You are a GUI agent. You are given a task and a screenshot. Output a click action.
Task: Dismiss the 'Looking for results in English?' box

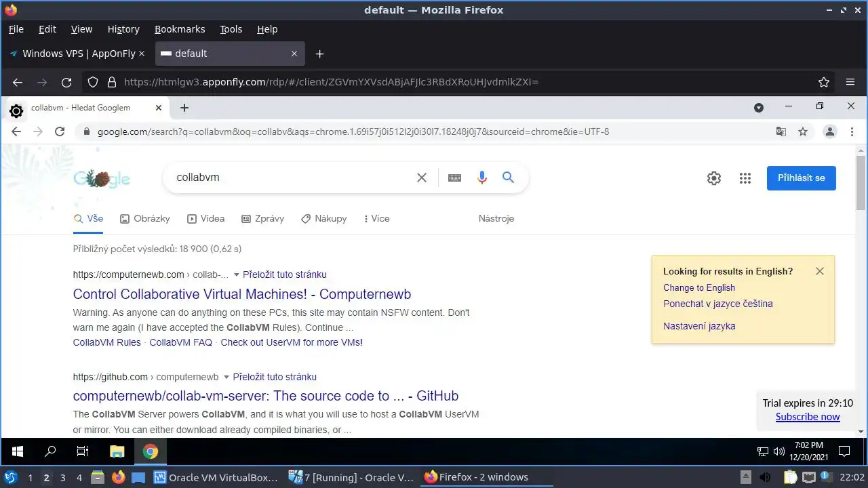point(820,271)
